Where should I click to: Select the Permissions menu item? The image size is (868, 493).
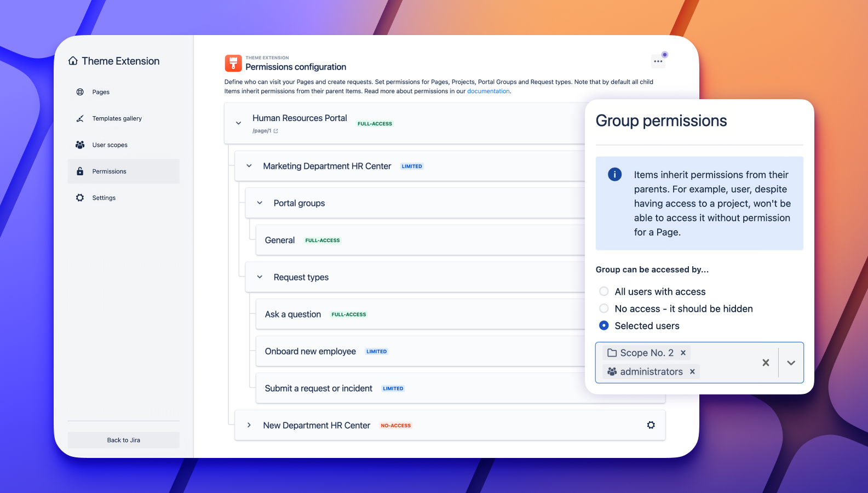coord(124,171)
